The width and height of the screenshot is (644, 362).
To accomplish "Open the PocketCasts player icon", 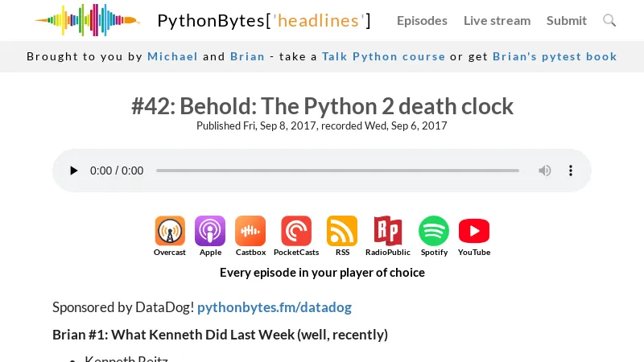I will pos(296,232).
